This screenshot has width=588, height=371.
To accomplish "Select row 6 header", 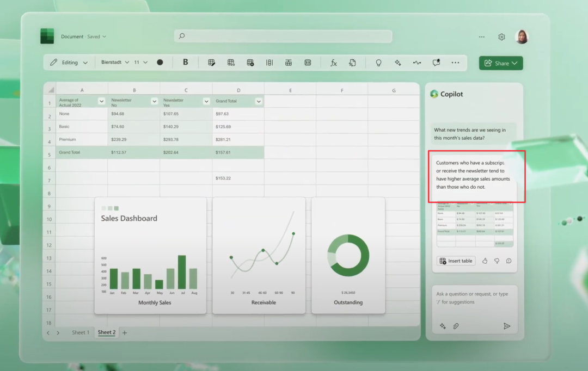I will click(49, 168).
